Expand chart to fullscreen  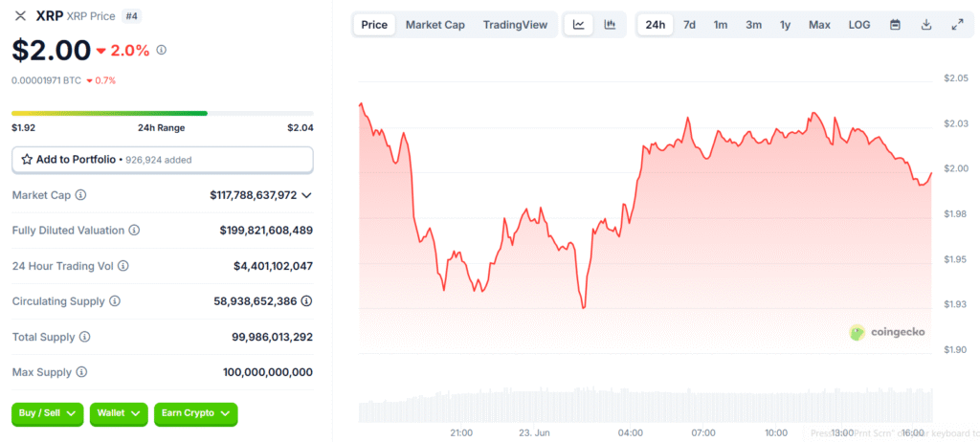click(x=957, y=25)
